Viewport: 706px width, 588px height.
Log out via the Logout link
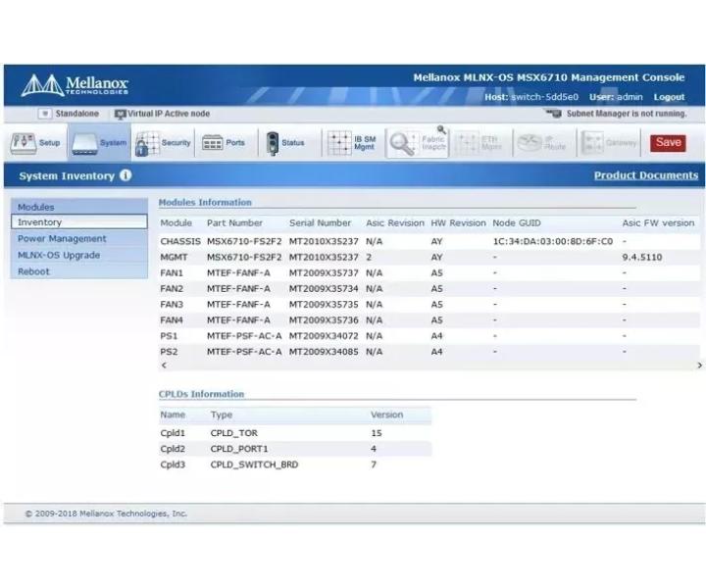pos(669,97)
